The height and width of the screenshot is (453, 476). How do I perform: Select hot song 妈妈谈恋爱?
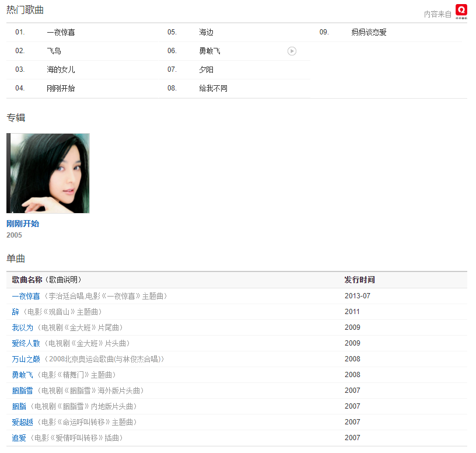369,33
